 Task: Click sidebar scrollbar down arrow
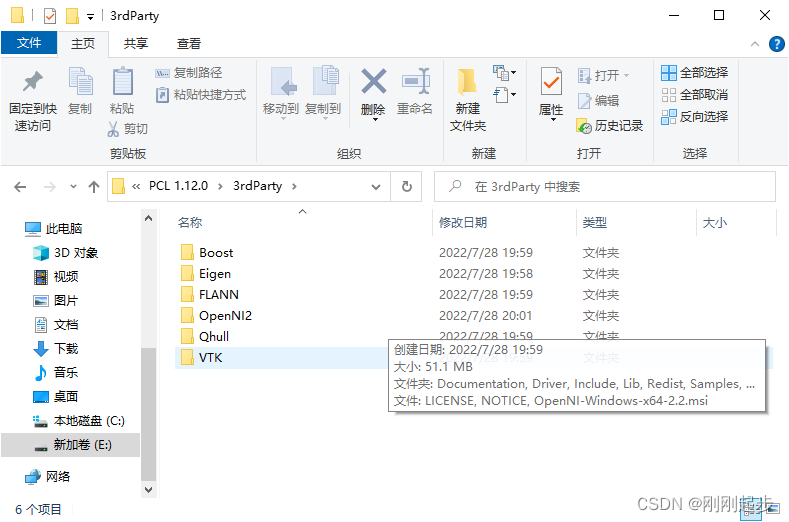pos(148,490)
